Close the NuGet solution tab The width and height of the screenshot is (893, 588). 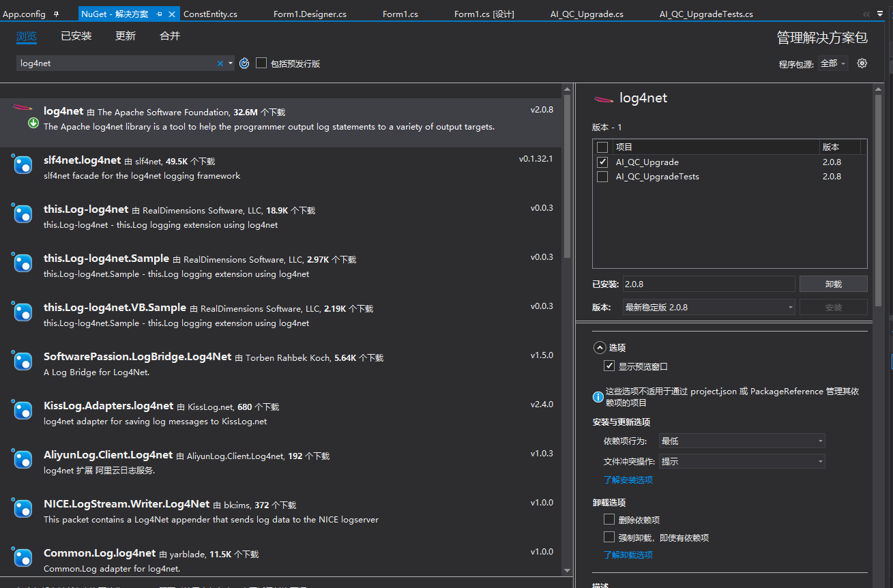pos(171,14)
